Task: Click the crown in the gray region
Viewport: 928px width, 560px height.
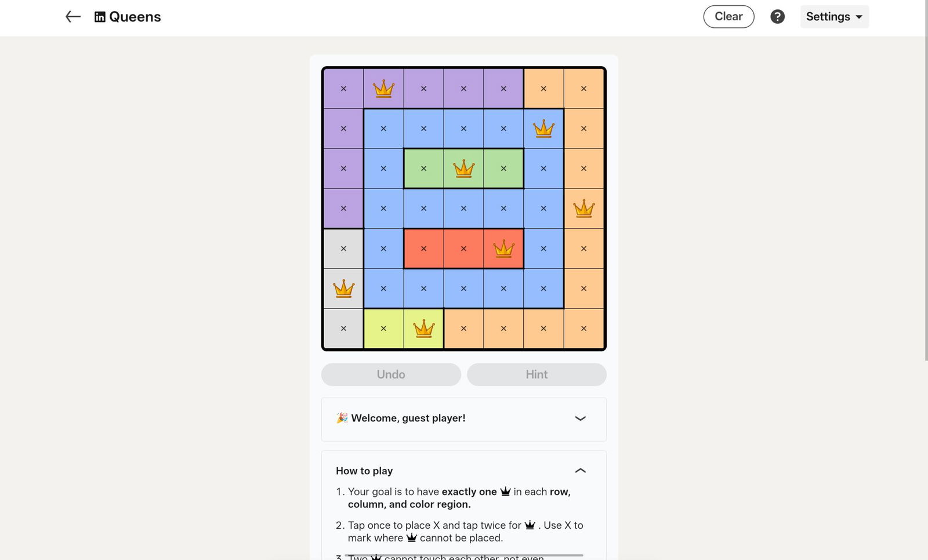Action: [343, 288]
